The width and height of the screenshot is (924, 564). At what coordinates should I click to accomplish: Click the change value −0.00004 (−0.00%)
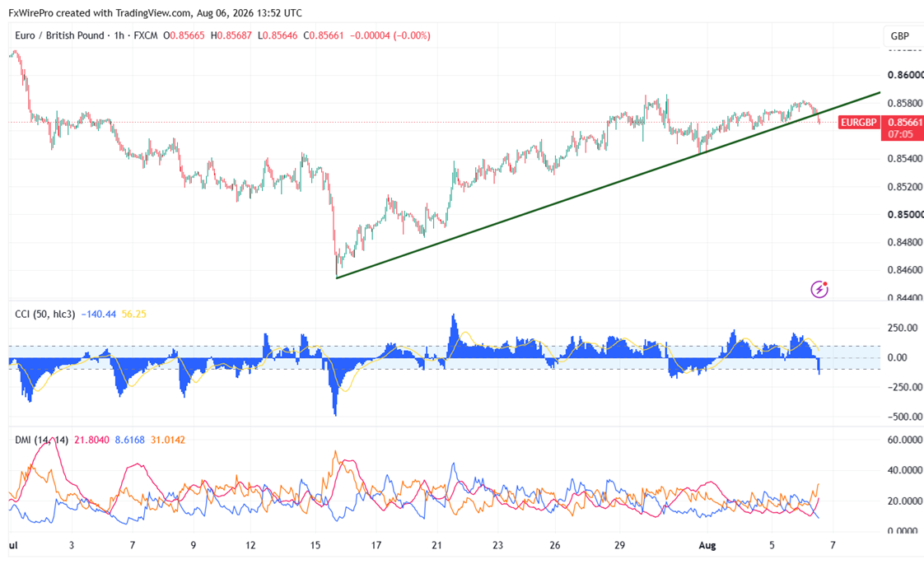(x=390, y=35)
